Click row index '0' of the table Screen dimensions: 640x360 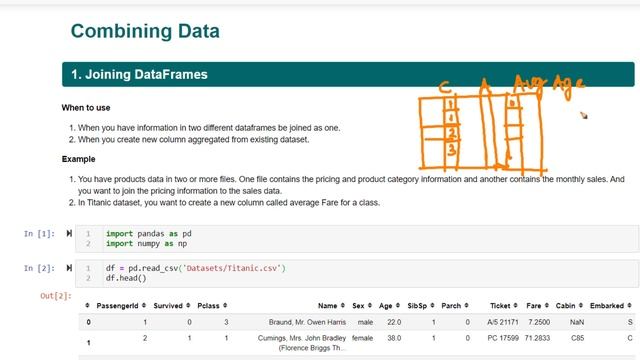pos(89,322)
